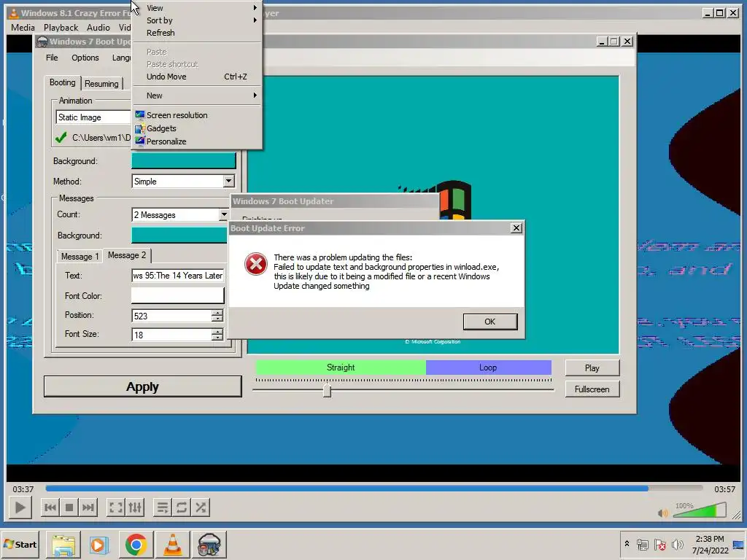Click the Fullscreen preview button
The height and width of the screenshot is (560, 747).
click(592, 389)
